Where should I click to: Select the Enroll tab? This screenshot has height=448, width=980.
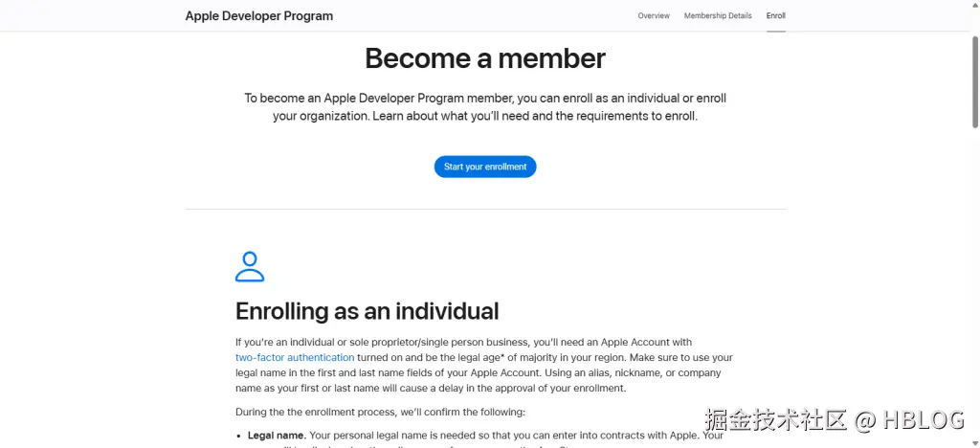pyautogui.click(x=775, y=16)
